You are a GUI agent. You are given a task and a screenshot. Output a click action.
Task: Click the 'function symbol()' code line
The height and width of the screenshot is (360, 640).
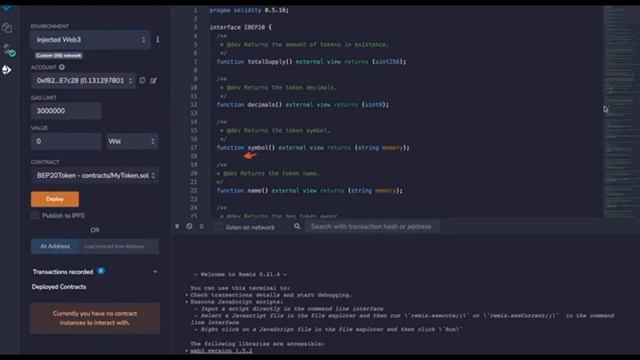(313, 147)
